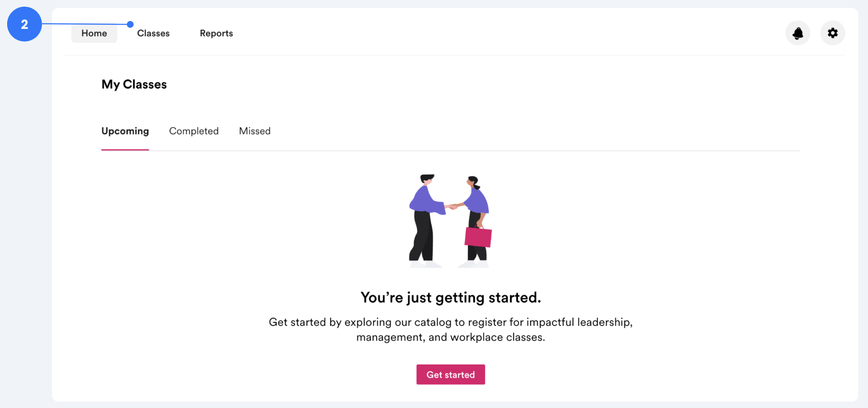Click the blue annotation marker labeled 2
The image size is (868, 408).
(x=24, y=24)
